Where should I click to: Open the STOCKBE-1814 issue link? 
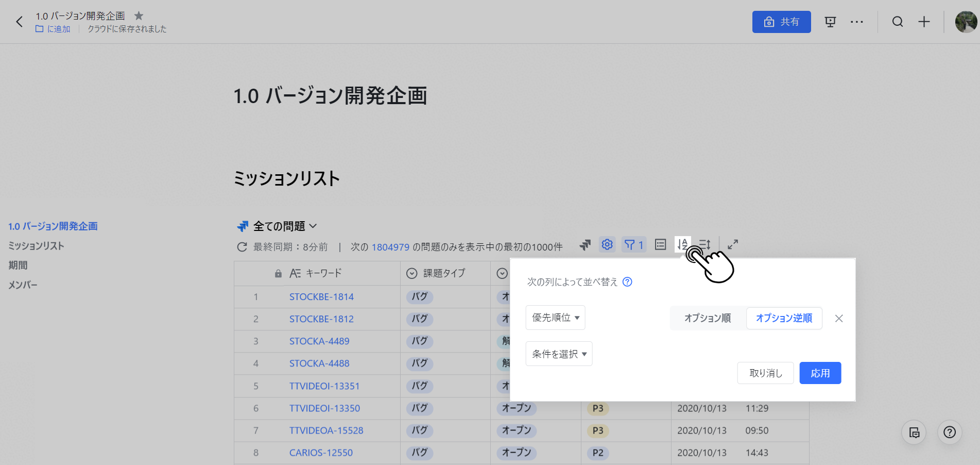[321, 297]
